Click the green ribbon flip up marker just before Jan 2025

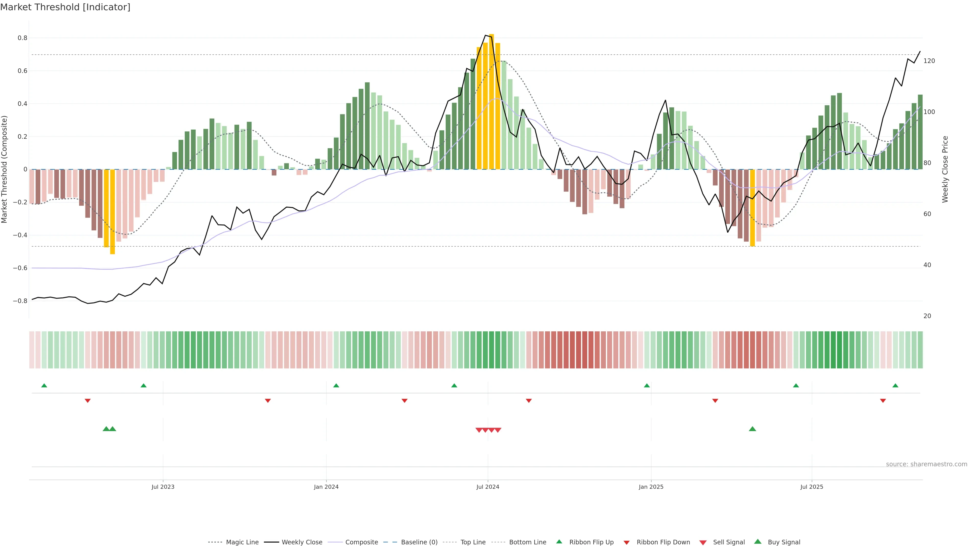click(647, 386)
